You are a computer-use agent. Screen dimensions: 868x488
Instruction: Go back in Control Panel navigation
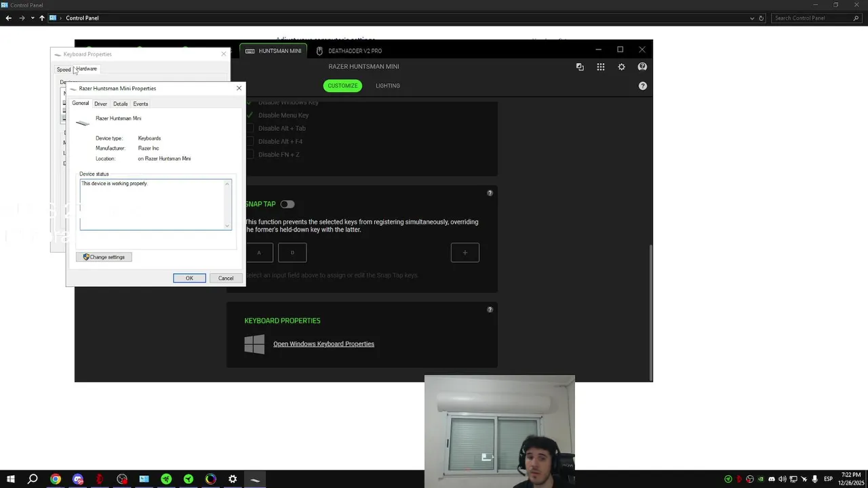tap(8, 18)
